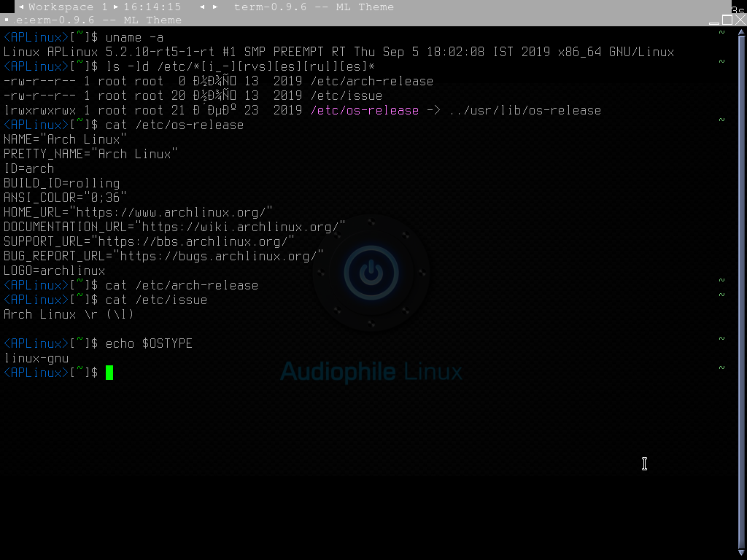Open the terminal window menu button

point(6,20)
